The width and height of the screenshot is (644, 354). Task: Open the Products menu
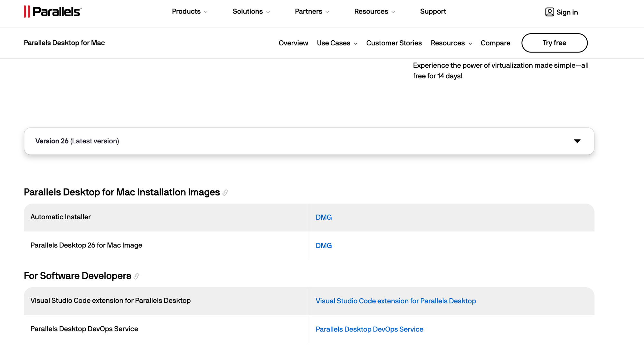(190, 12)
